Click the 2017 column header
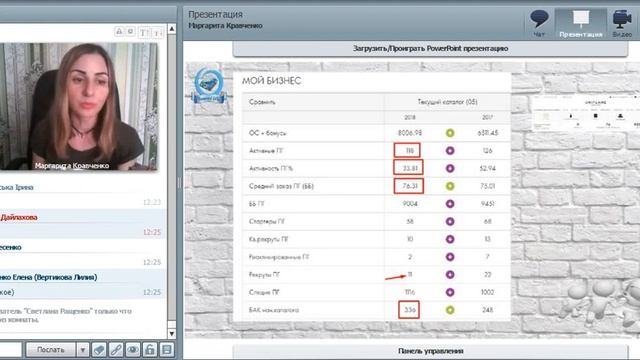Viewport: 640px width, 360px height. (487, 118)
